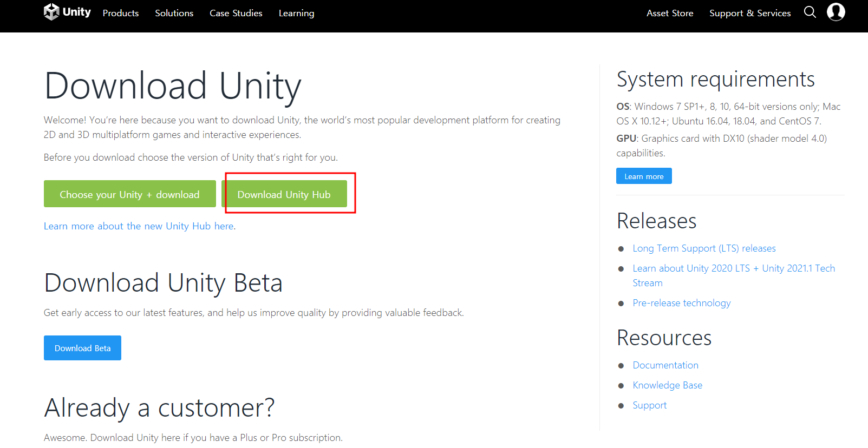Click the Download Unity Hub button

(x=284, y=194)
